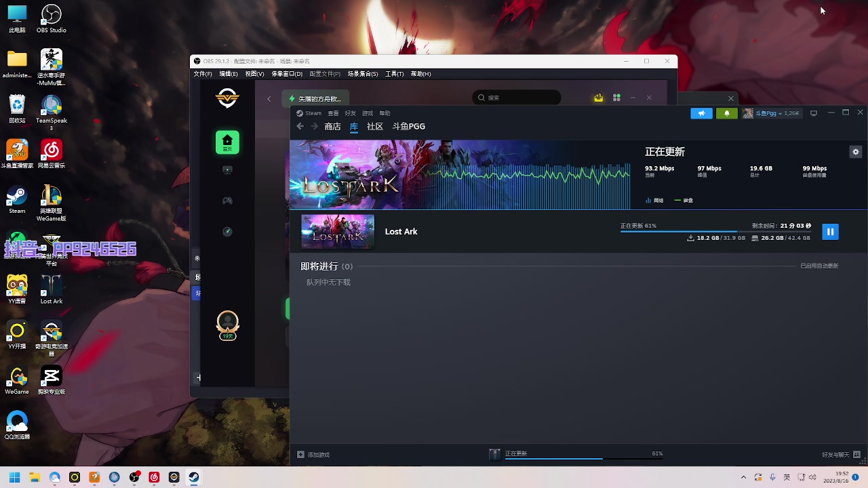Click the monitor icon in accelerator sidebar
The width and height of the screenshot is (868, 488).
228,171
